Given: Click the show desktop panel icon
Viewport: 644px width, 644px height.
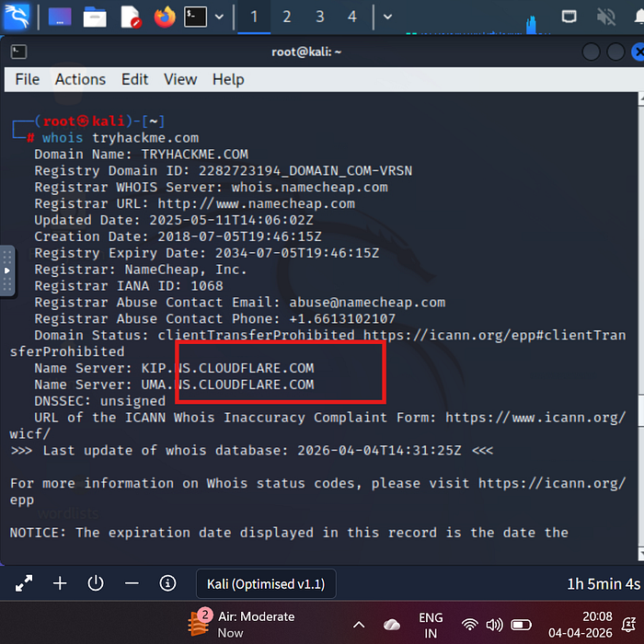Looking at the screenshot, I should tap(60, 17).
